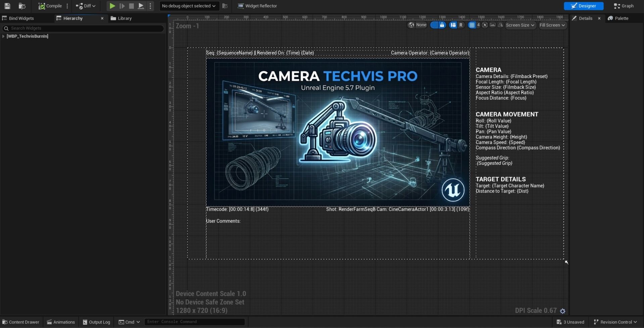
Task: Open DPI Scale settings gear
Action: tap(562, 311)
